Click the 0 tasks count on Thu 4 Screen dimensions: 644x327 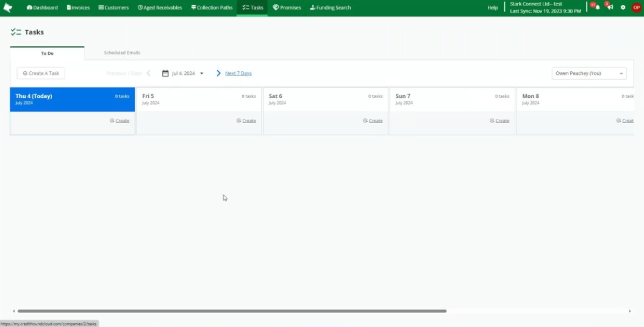(122, 96)
